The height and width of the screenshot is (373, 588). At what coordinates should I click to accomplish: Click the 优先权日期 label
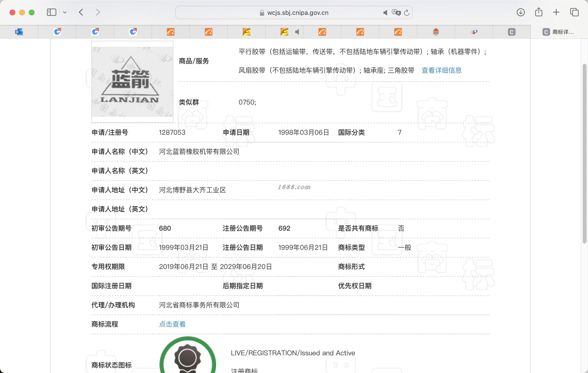click(355, 286)
